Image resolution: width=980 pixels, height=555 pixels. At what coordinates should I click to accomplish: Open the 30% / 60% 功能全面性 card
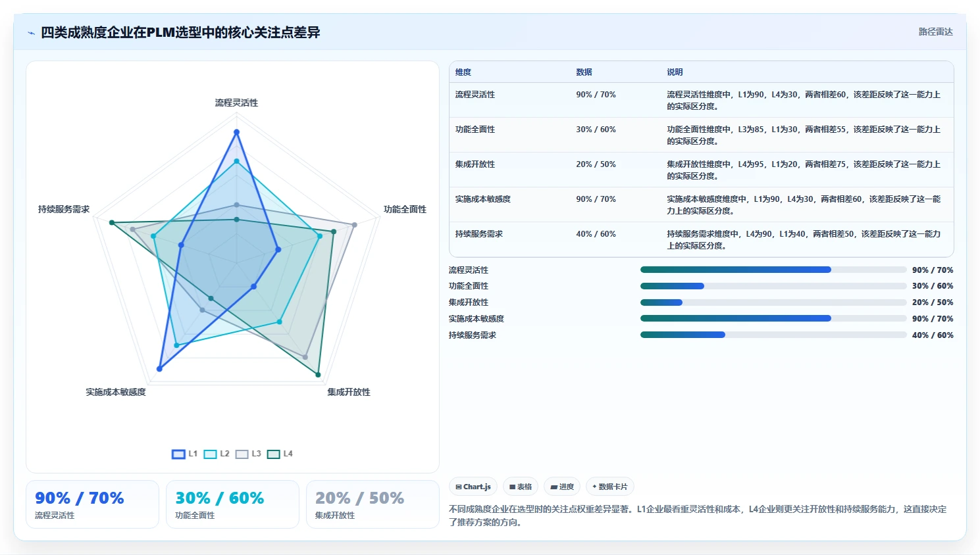pos(232,504)
